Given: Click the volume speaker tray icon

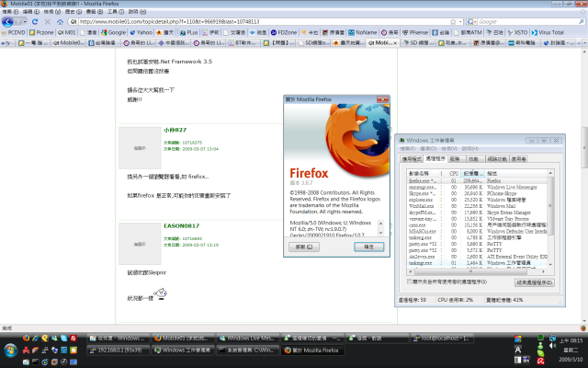Looking at the screenshot, I should coord(552,346).
